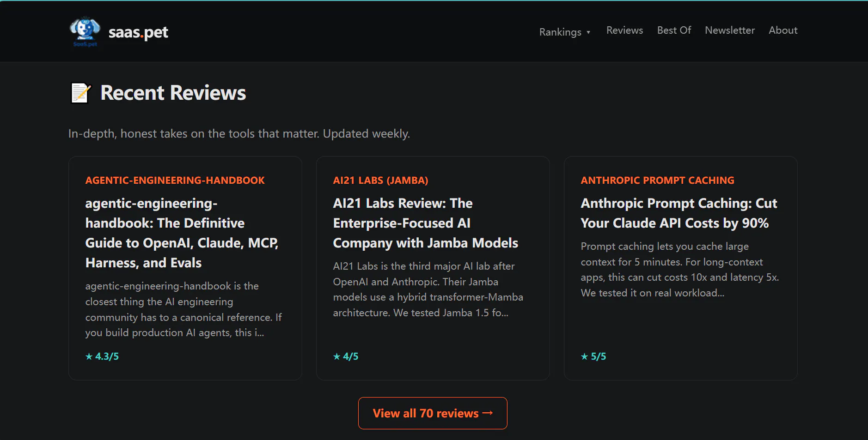This screenshot has height=440, width=868.
Task: Click the ANTHROPIC PROMPT CACHING category label
Action: [658, 181]
